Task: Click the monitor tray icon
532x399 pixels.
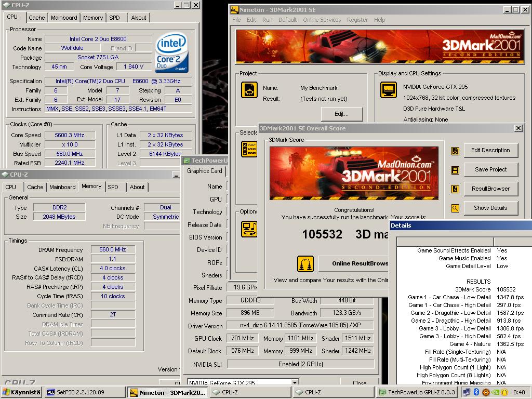Action: [467, 392]
